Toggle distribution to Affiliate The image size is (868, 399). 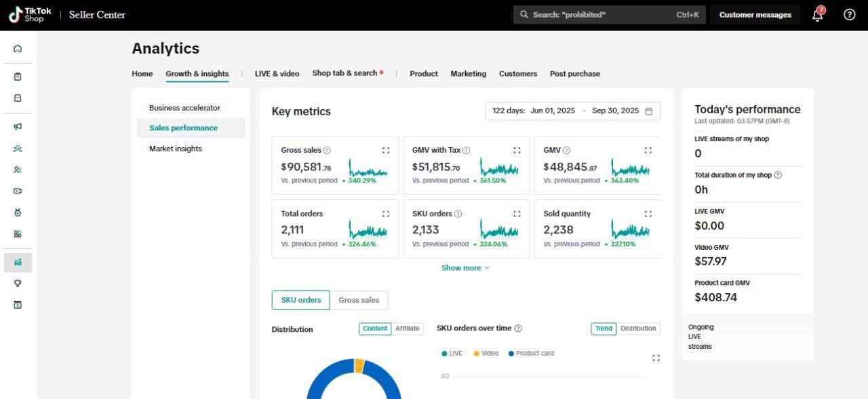[408, 328]
